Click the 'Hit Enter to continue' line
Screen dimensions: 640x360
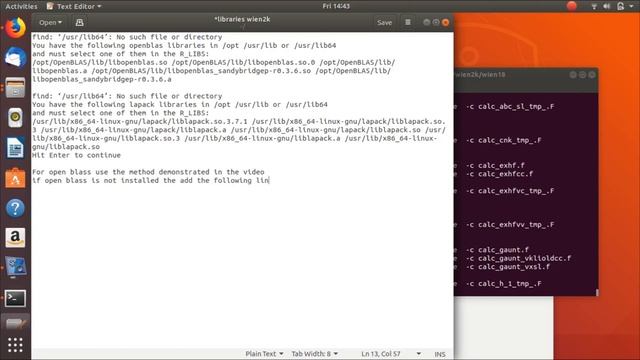(x=76, y=155)
